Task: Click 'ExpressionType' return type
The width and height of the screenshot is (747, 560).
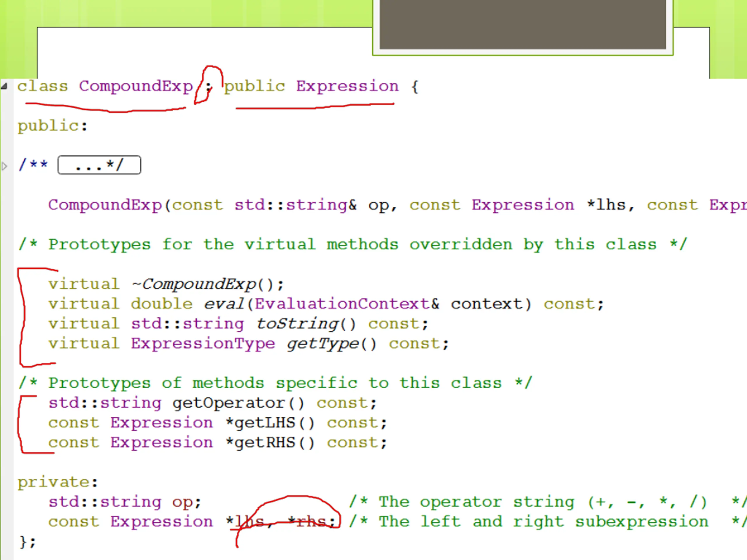Action: click(203, 344)
